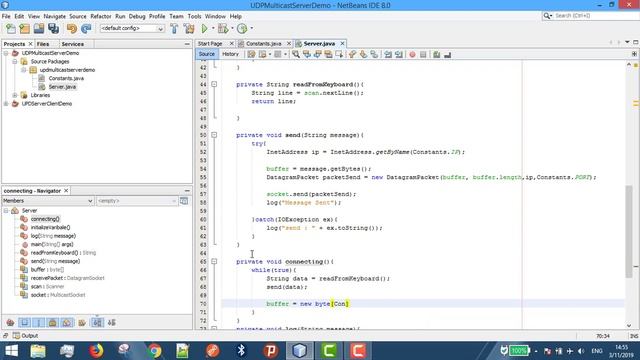Click the New Project toolbar icon
This screenshot has height=360, width=640.
tap(24, 28)
